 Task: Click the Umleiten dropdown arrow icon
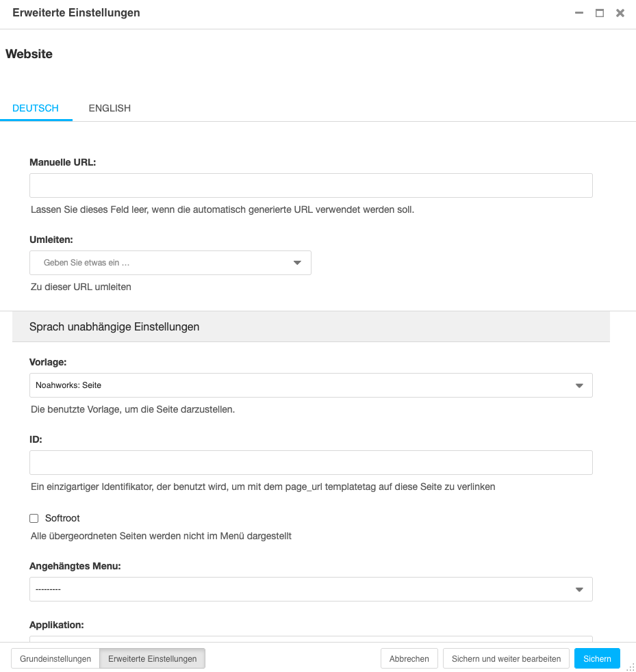click(x=297, y=262)
